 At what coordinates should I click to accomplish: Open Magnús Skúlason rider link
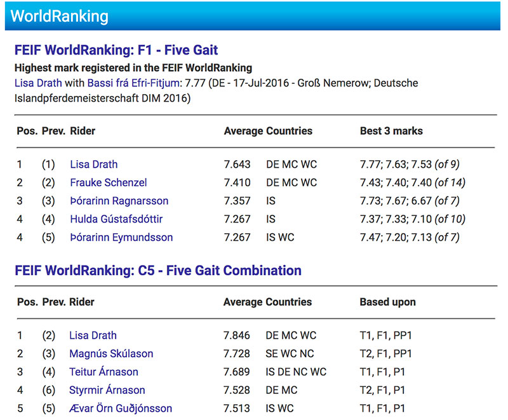(111, 353)
